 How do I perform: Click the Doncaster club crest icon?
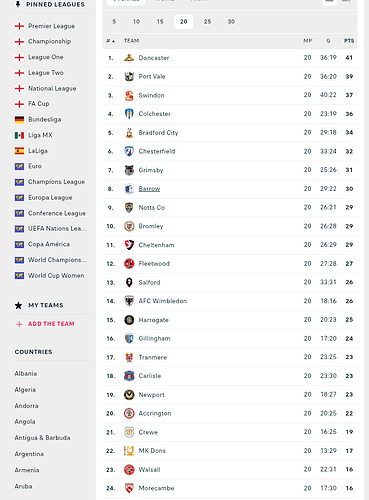pyautogui.click(x=129, y=58)
